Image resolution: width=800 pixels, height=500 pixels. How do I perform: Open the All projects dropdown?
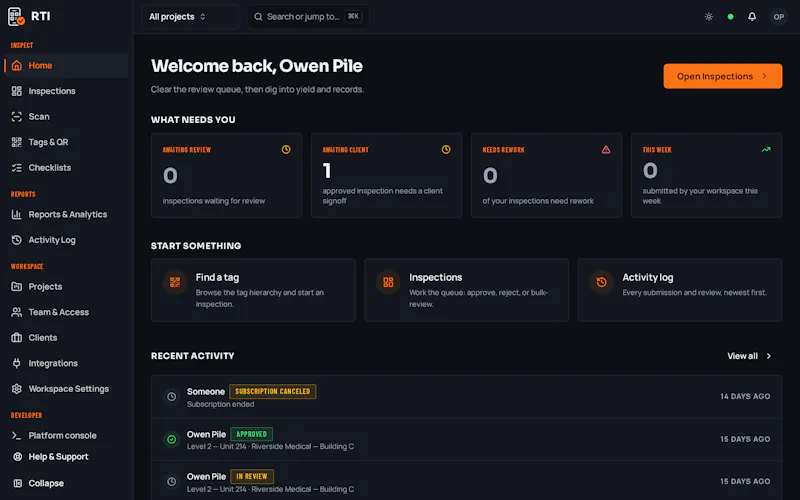pyautogui.click(x=190, y=17)
